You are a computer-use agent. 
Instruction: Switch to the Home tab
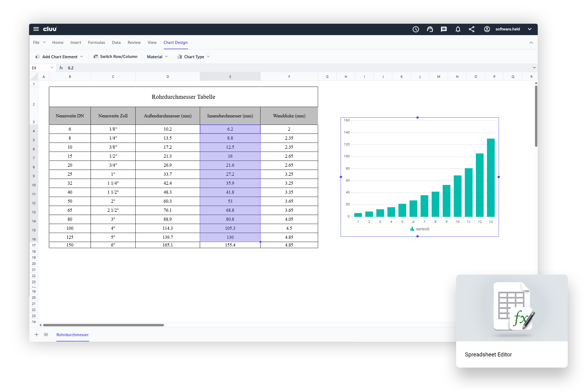click(58, 43)
